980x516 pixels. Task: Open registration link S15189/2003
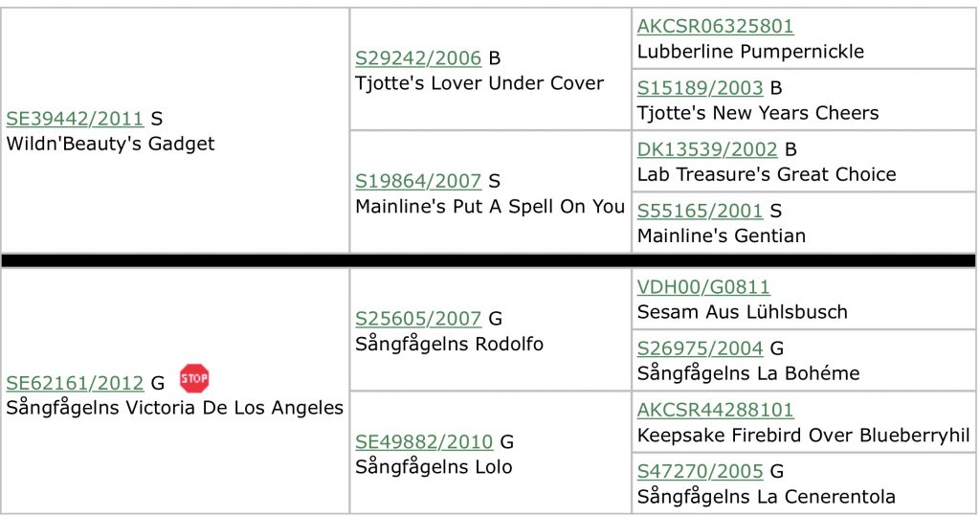[700, 87]
